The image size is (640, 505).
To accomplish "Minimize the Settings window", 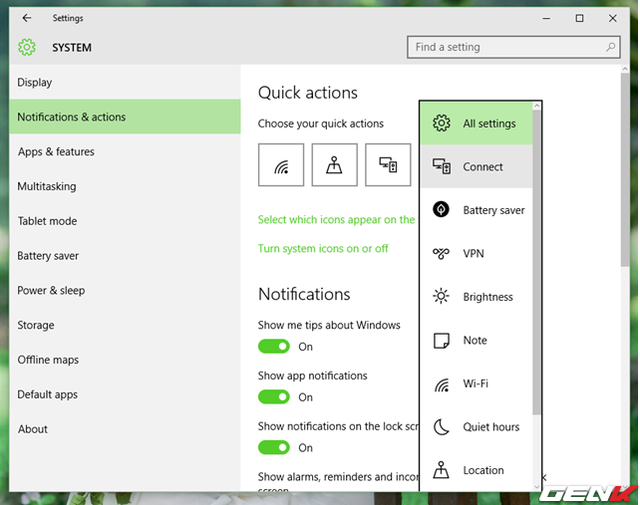I will pyautogui.click(x=546, y=18).
